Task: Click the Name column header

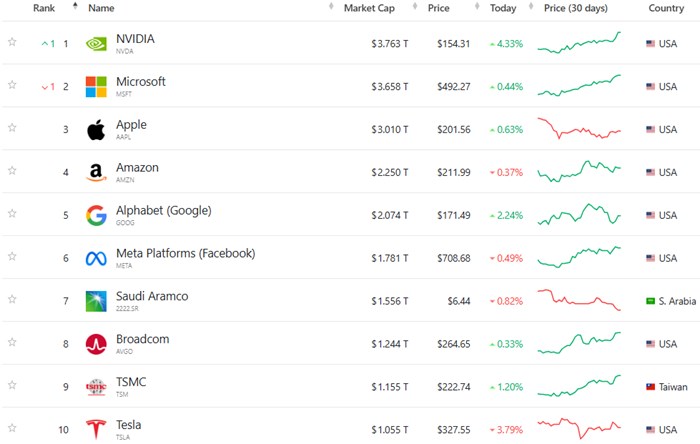Action: pos(101,8)
